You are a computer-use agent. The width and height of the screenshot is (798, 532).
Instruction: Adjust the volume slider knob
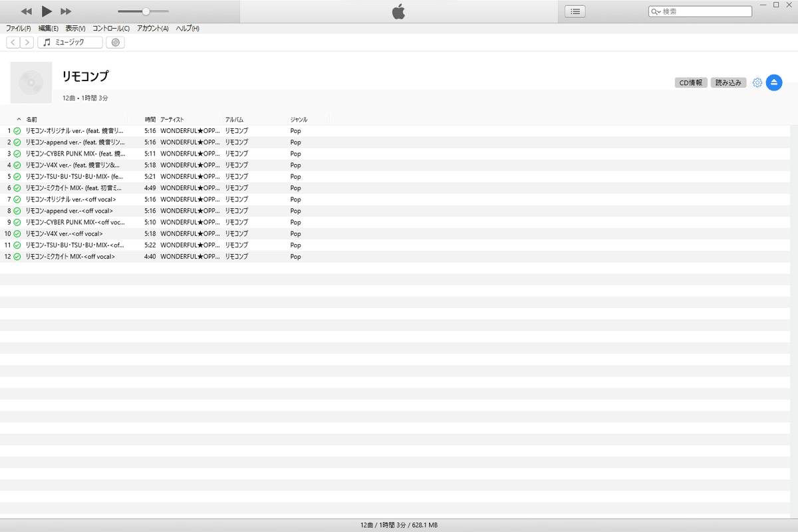(x=146, y=11)
